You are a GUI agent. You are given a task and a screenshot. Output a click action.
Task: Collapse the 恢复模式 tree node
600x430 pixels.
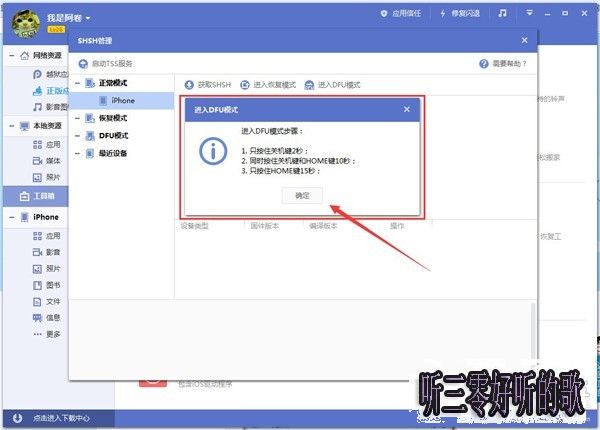pos(78,118)
